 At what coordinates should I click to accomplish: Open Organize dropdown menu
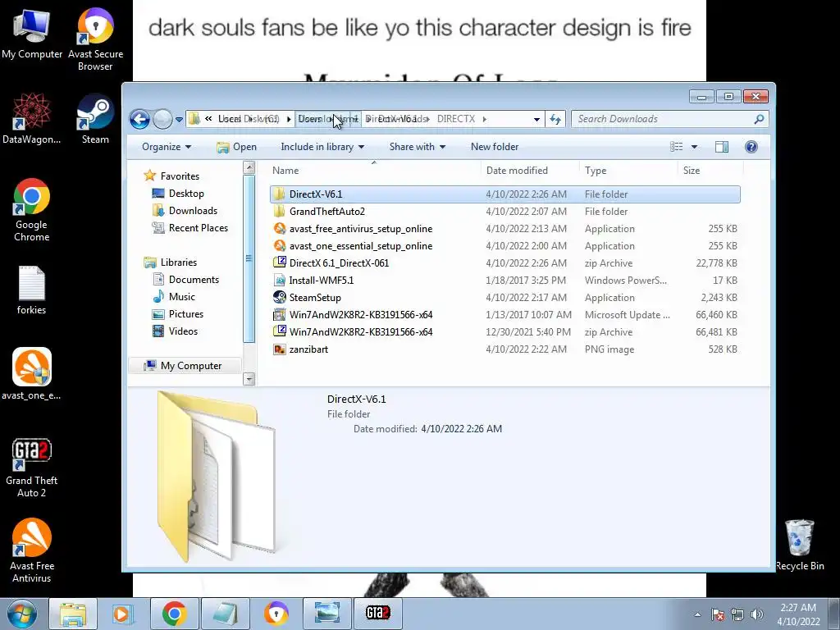point(166,147)
